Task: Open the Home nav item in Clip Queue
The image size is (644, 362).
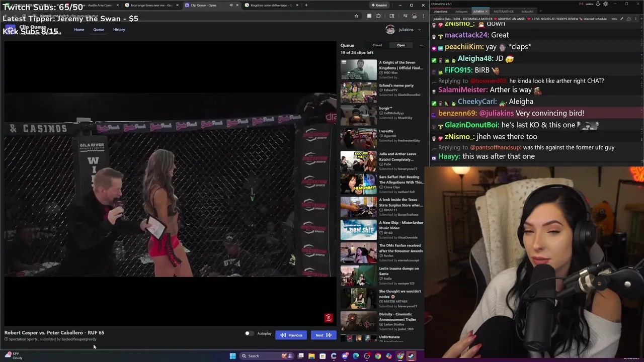Action: (79, 30)
